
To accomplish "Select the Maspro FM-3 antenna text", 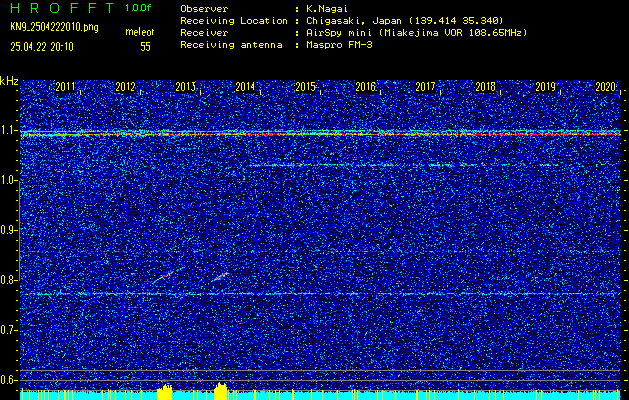I will tap(339, 45).
